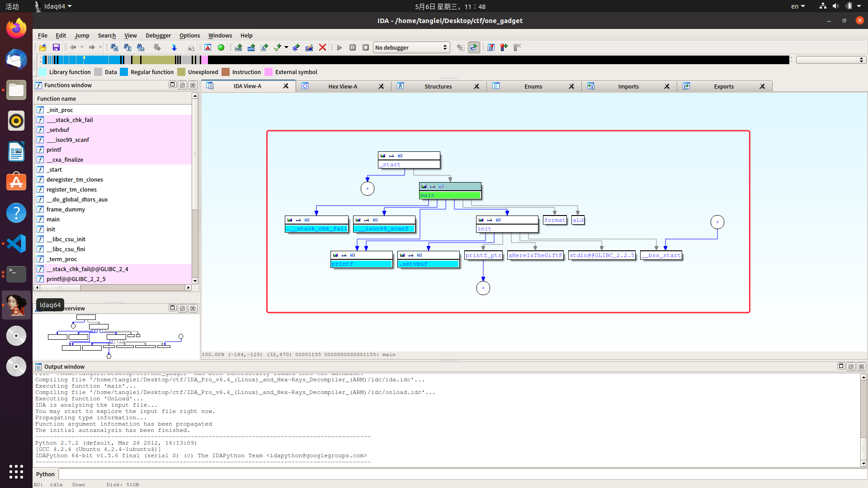
Task: Open Visual Studio Code from the dock
Action: pos(16,244)
